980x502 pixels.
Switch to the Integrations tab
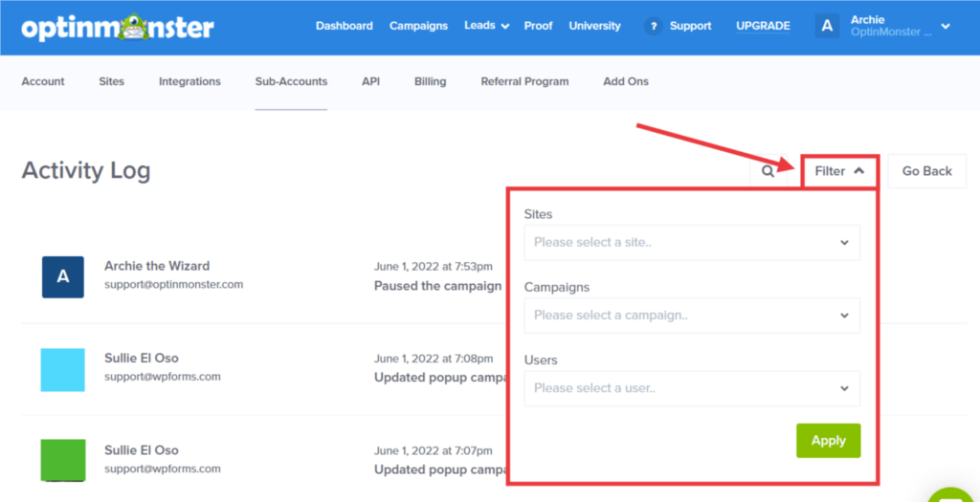(x=190, y=82)
